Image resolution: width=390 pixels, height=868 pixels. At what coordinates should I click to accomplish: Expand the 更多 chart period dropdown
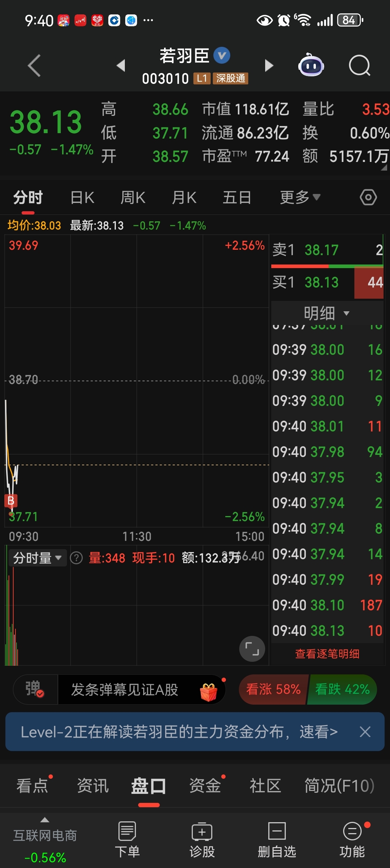coord(300,197)
